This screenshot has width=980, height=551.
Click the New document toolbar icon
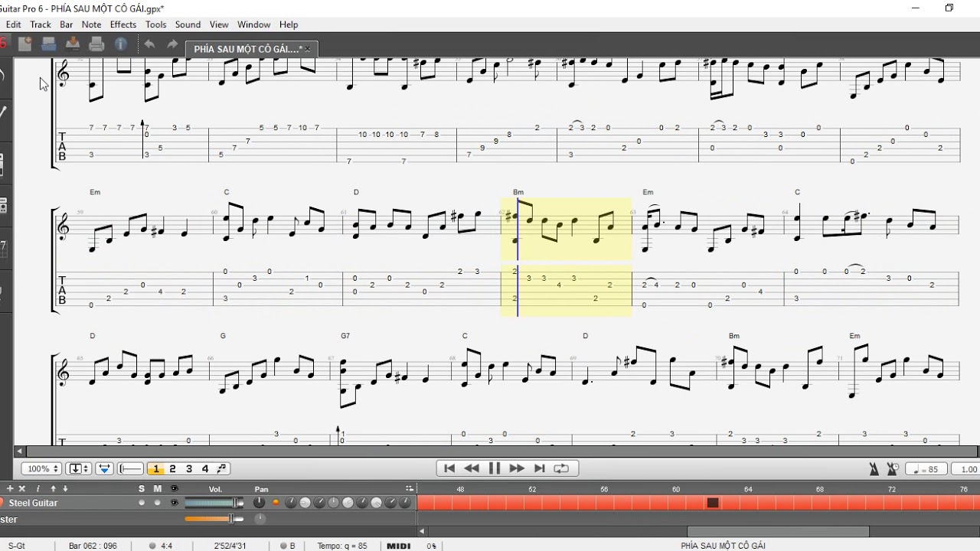tap(25, 44)
